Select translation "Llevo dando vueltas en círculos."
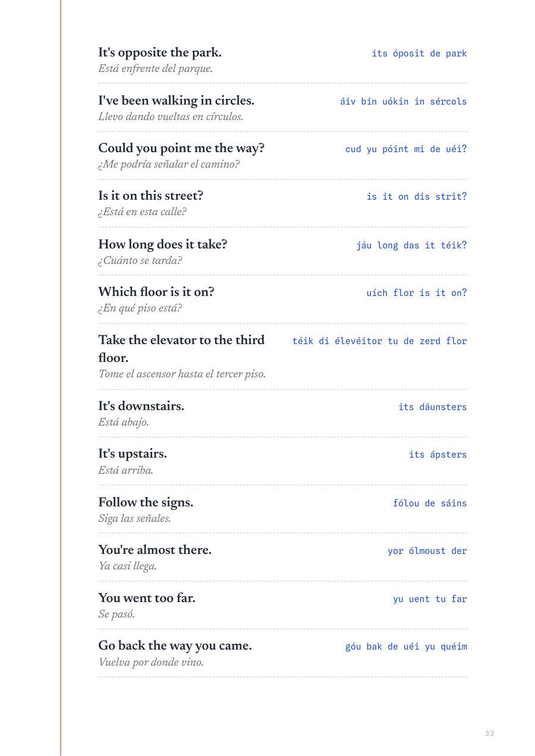 tap(171, 116)
